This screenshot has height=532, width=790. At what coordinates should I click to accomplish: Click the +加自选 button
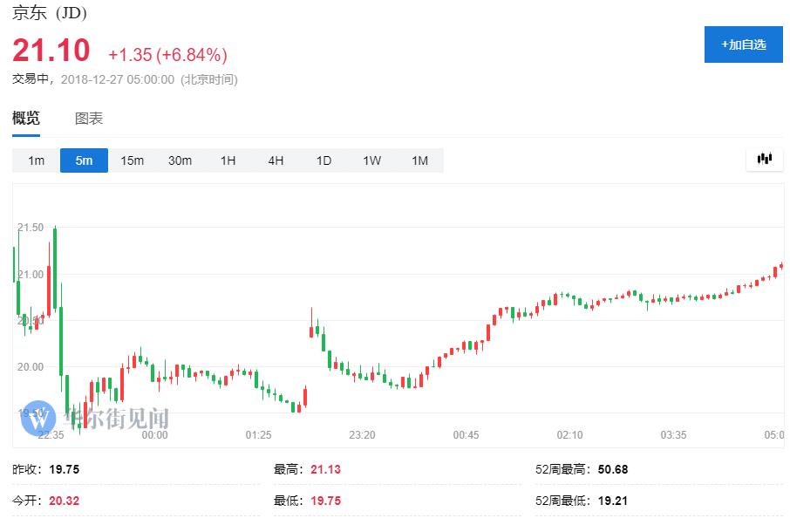[743, 44]
